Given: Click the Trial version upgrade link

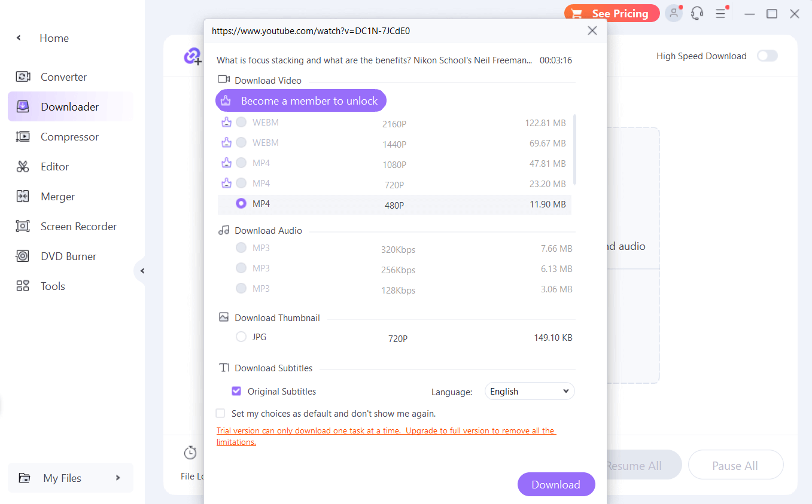Looking at the screenshot, I should (x=386, y=436).
